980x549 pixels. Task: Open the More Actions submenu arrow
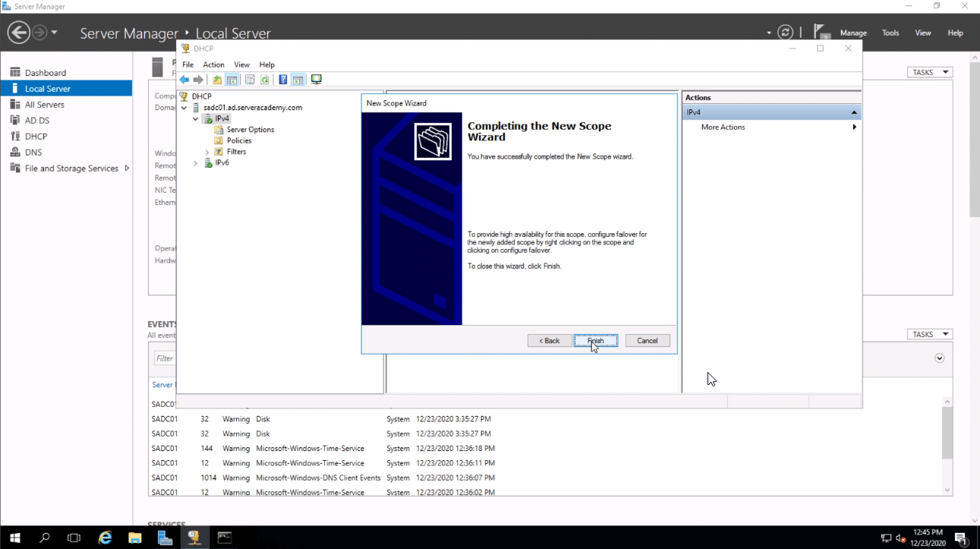click(854, 127)
